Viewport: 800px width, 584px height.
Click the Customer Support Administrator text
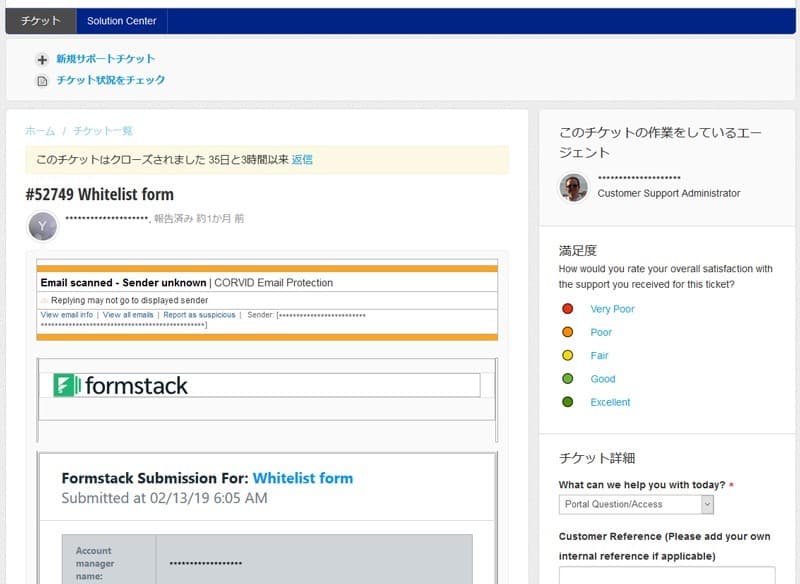pos(669,193)
